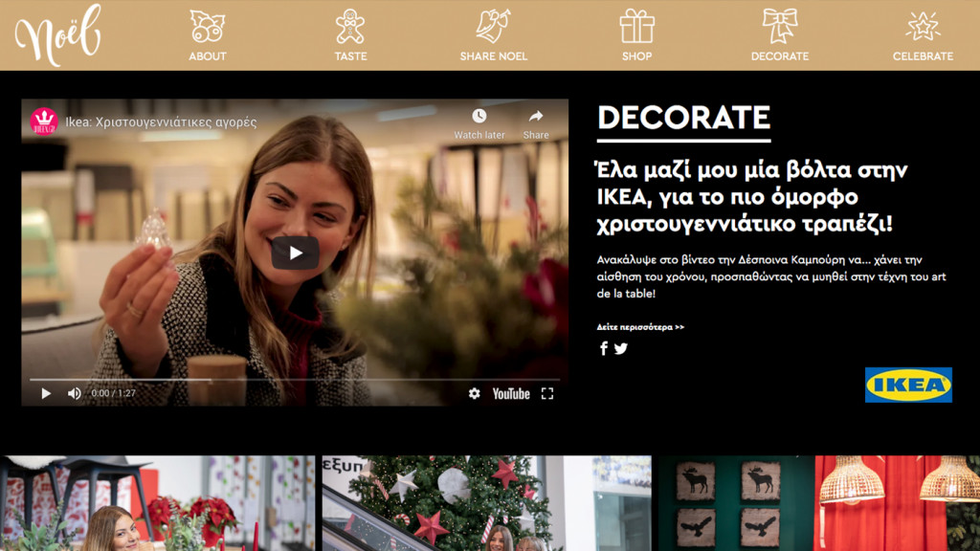Mute the video volume
The height and width of the screenshot is (551, 980).
pos(75,393)
